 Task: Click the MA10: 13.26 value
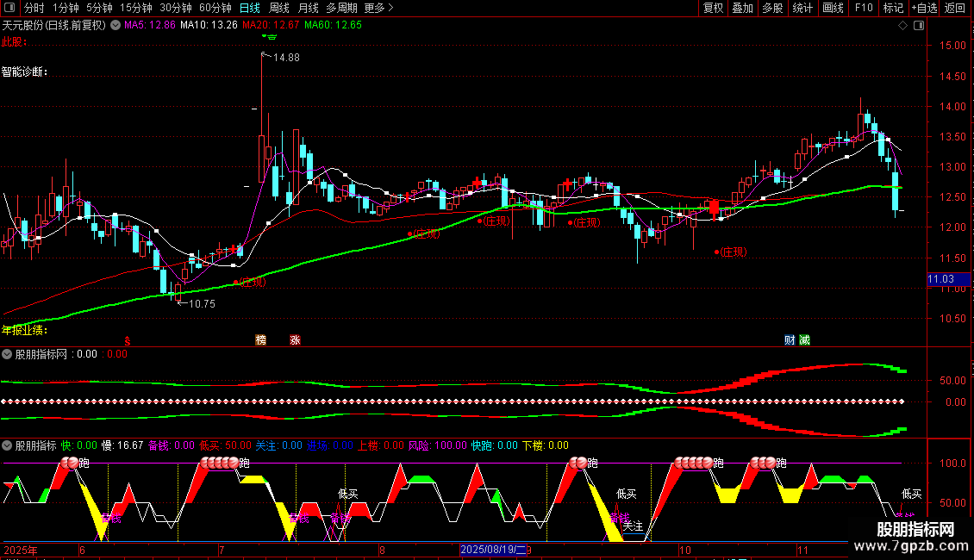pyautogui.click(x=209, y=25)
